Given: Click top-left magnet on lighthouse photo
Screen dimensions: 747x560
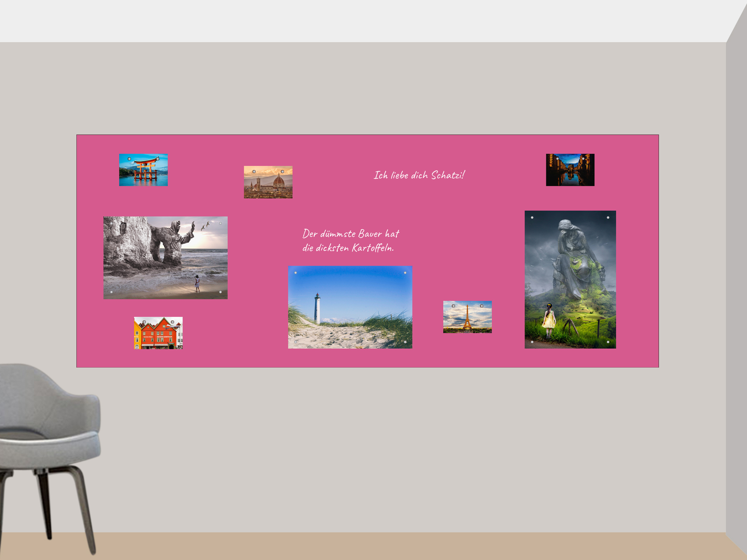Looking at the screenshot, I should click(x=295, y=273).
